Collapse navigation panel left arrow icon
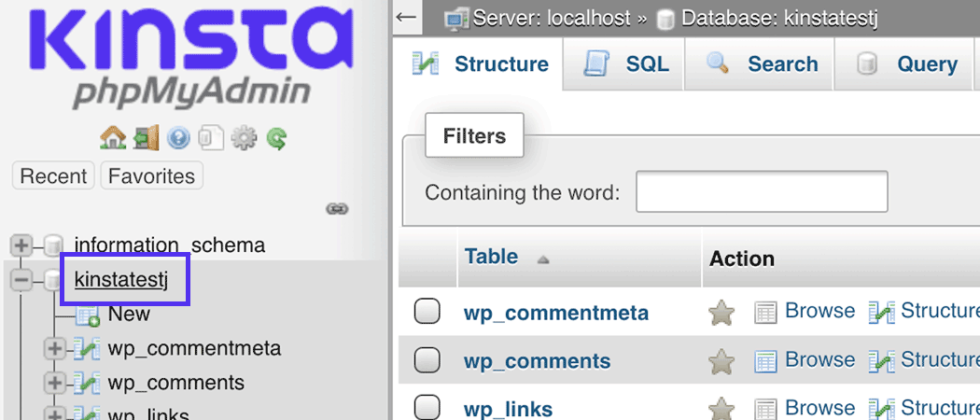 [405, 17]
